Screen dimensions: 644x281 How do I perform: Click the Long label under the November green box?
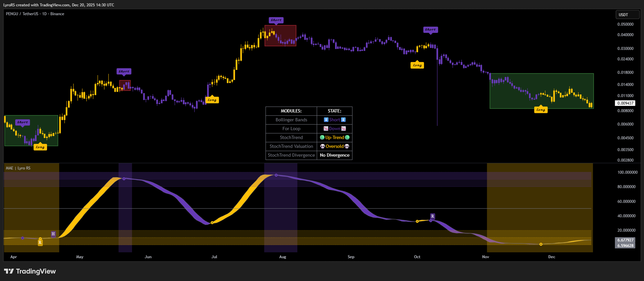[x=541, y=110]
